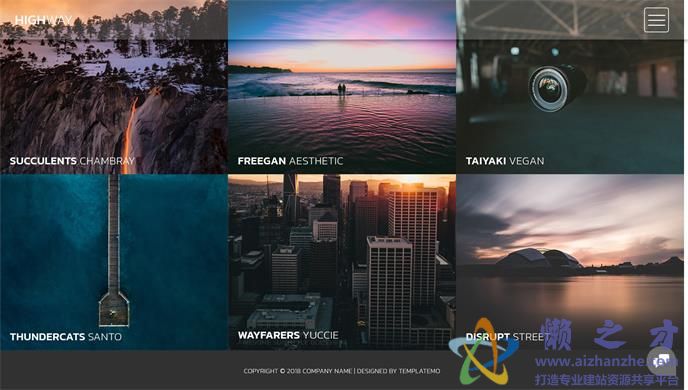Click the SUCCULENTS CHAMBRAY caption
Image resolution: width=688 pixels, height=390 pixels.
(72, 161)
